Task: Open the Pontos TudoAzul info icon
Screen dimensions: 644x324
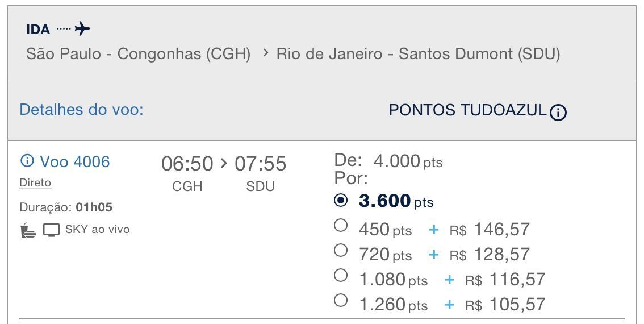Action: (x=558, y=112)
